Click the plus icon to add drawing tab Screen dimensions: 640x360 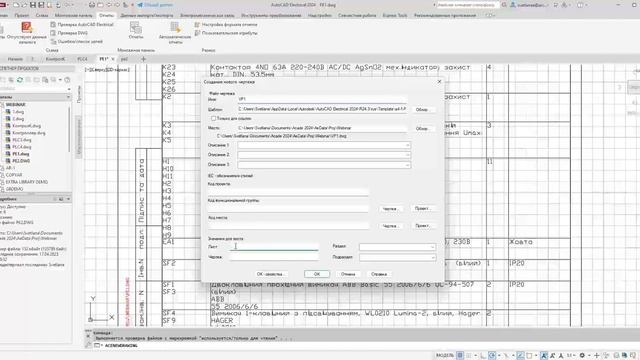tap(143, 59)
